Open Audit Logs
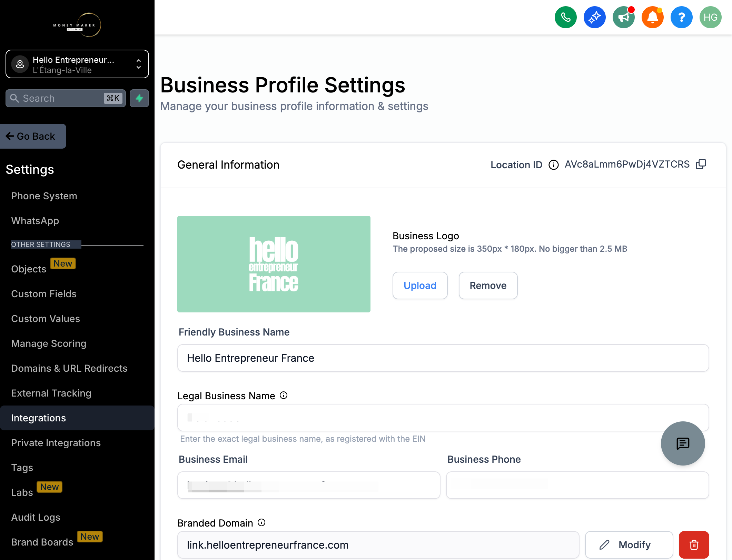 coord(36,517)
